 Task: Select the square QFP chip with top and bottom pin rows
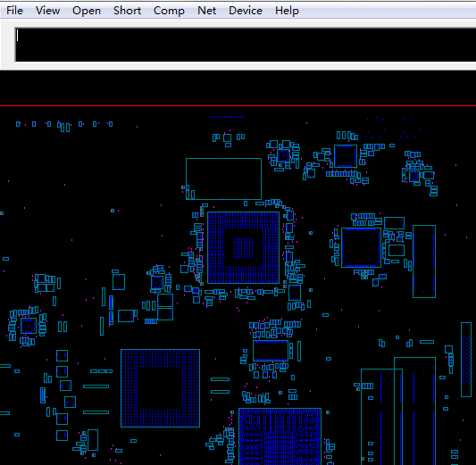point(361,247)
